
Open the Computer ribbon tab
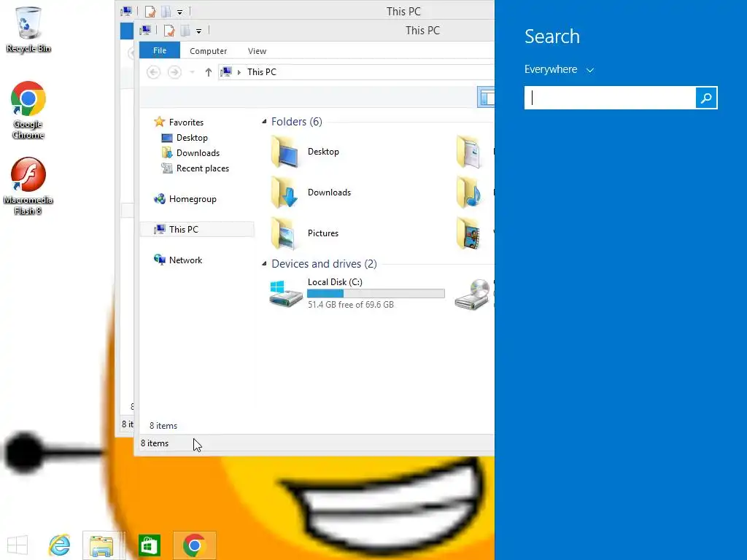208,51
